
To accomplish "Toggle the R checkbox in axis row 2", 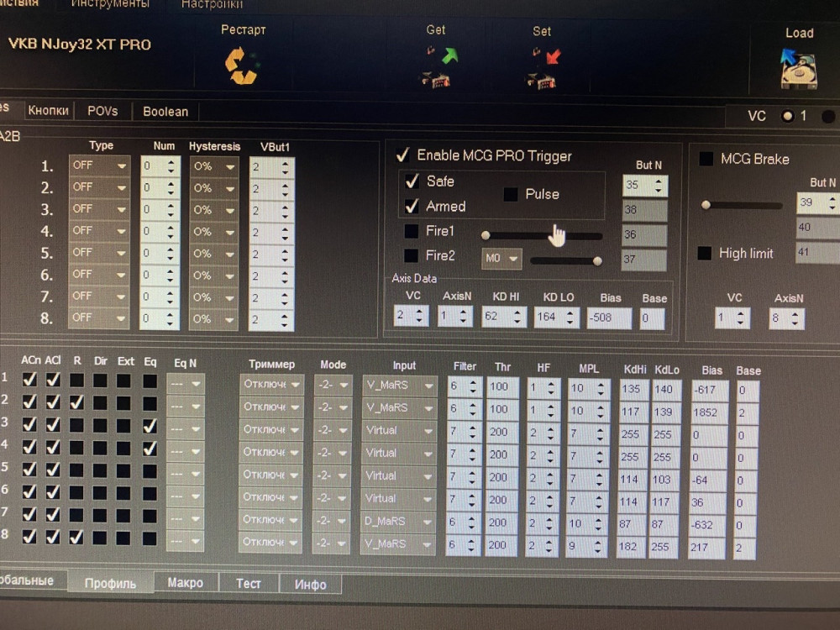I will coord(76,402).
